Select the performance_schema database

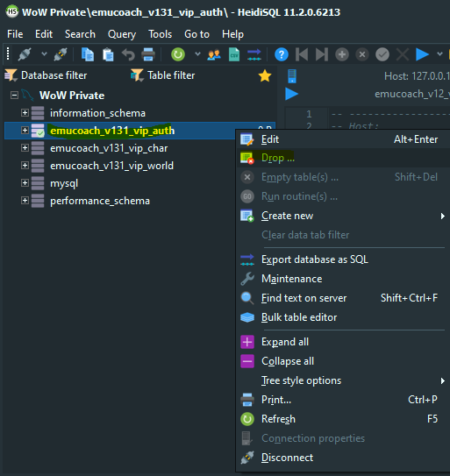(x=100, y=201)
